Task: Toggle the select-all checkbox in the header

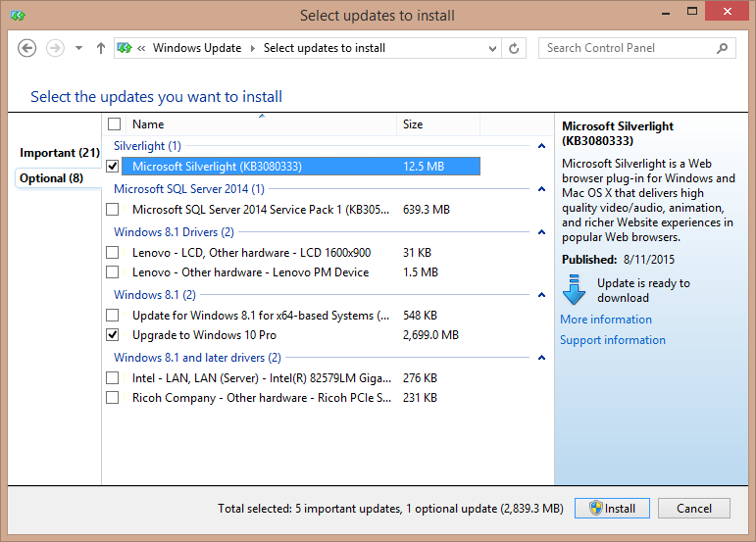Action: 115,124
